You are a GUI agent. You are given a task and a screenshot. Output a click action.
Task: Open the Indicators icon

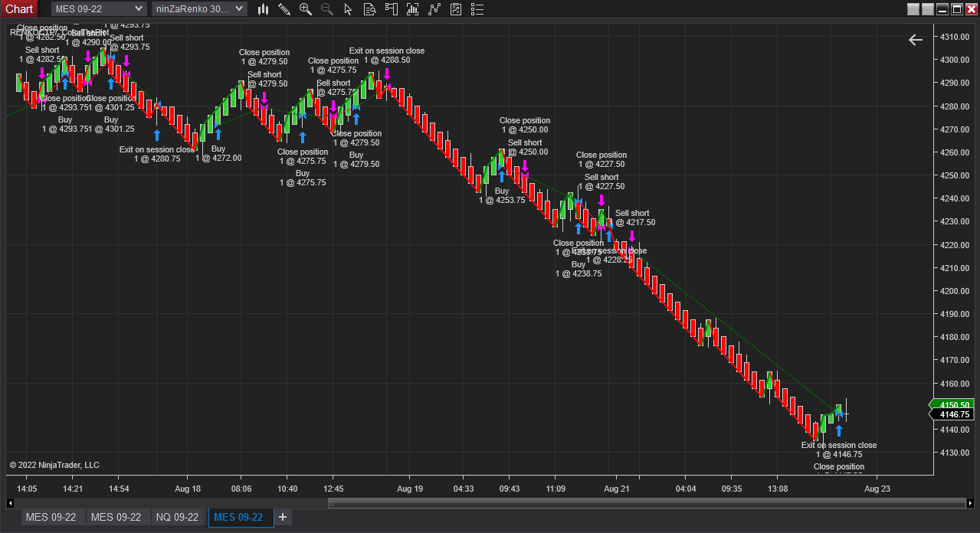point(434,9)
